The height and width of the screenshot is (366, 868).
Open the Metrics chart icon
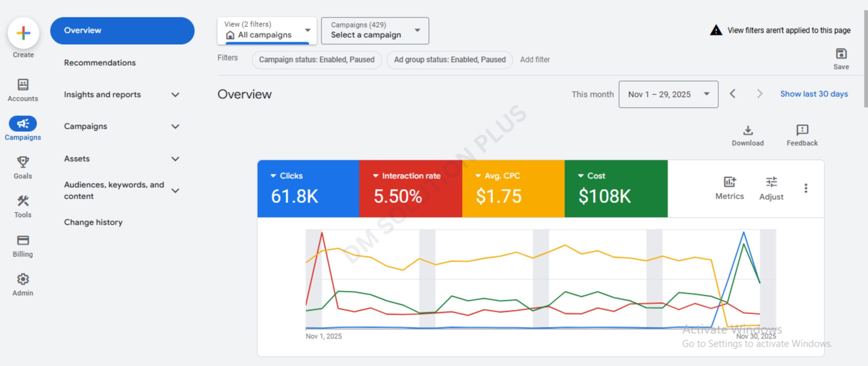point(729,182)
